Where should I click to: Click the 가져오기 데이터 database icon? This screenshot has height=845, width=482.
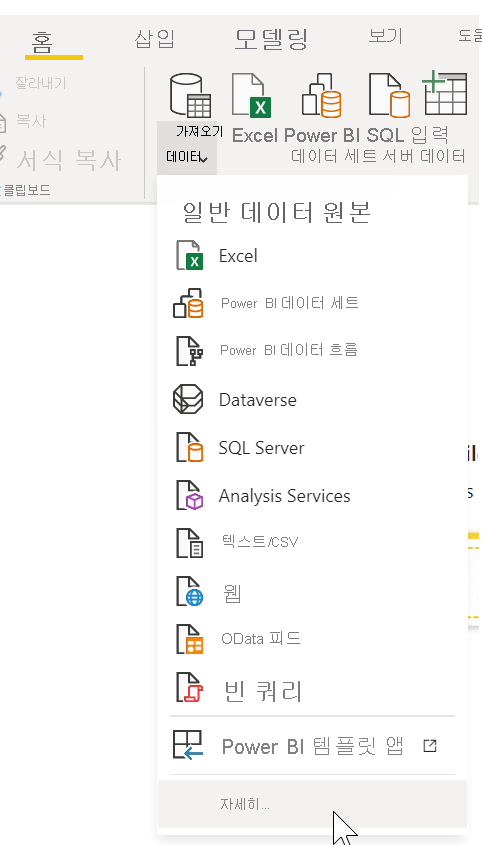pos(190,95)
